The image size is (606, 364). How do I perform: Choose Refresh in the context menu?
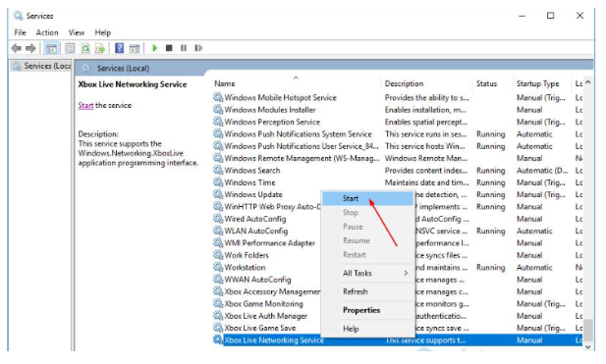pyautogui.click(x=367, y=291)
